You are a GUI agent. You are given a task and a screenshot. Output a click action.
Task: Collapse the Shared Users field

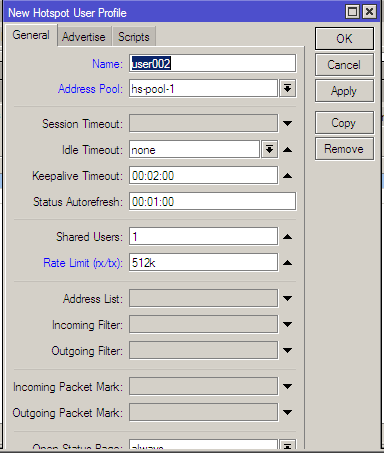coord(287,237)
